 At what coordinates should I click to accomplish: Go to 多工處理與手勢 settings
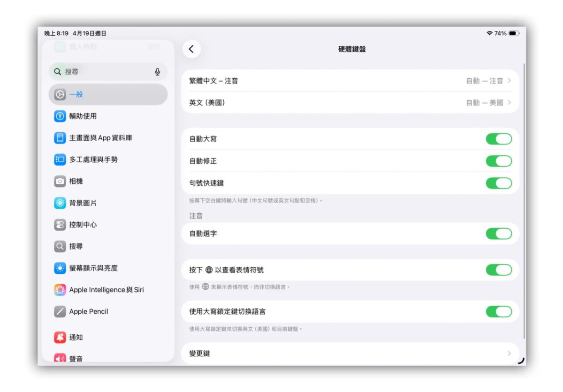(108, 159)
